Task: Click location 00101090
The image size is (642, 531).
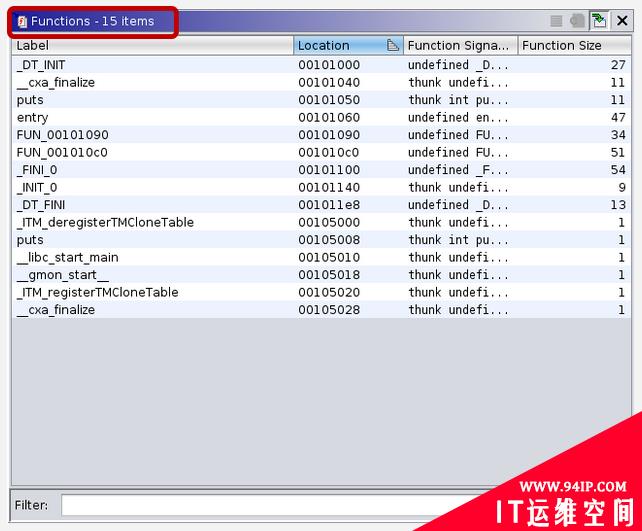Action: [329, 135]
